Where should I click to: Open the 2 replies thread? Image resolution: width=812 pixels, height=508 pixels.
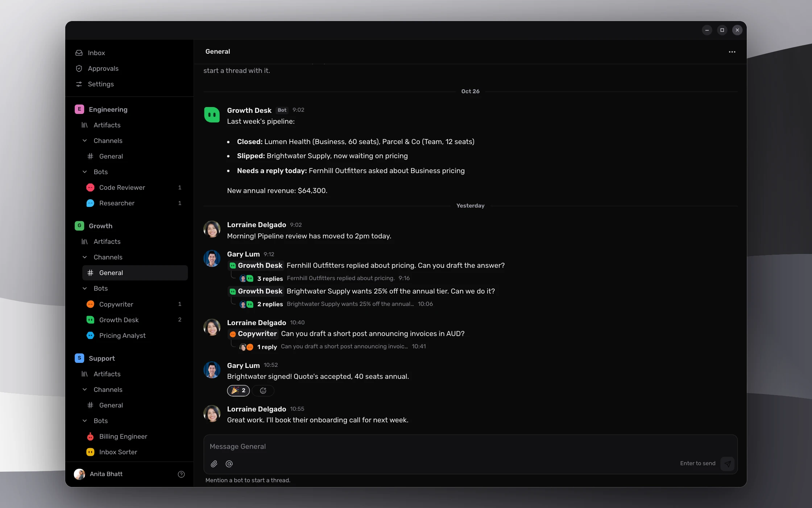[270, 304]
